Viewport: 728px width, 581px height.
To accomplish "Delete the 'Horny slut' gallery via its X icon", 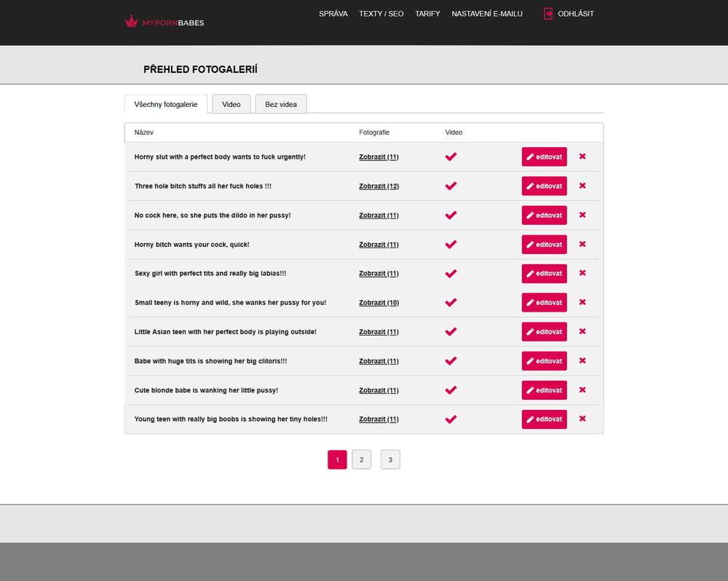I will [x=582, y=157].
